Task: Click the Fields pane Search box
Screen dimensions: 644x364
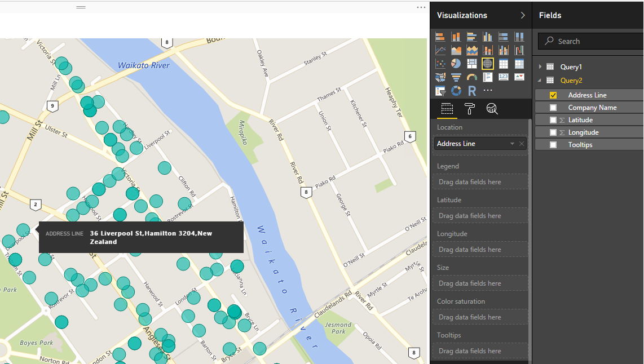Action: (590, 41)
